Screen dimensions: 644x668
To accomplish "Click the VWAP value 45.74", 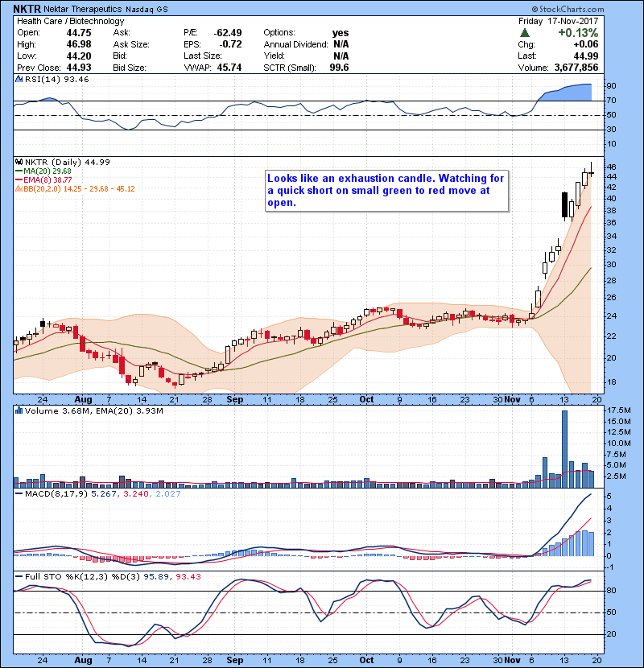I will tap(229, 68).
